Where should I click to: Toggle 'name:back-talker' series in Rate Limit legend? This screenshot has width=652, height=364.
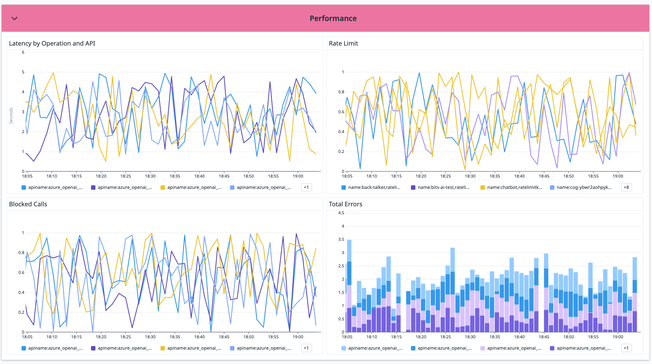pos(371,188)
